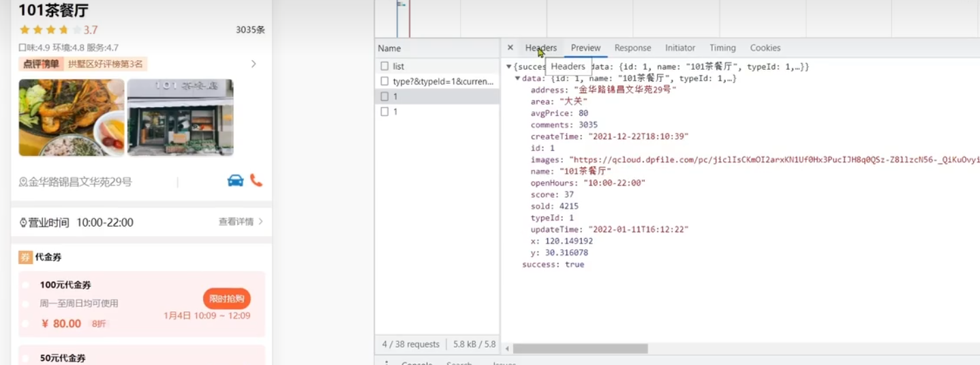Close the request details pane with X
980x365 pixels.
coord(510,48)
